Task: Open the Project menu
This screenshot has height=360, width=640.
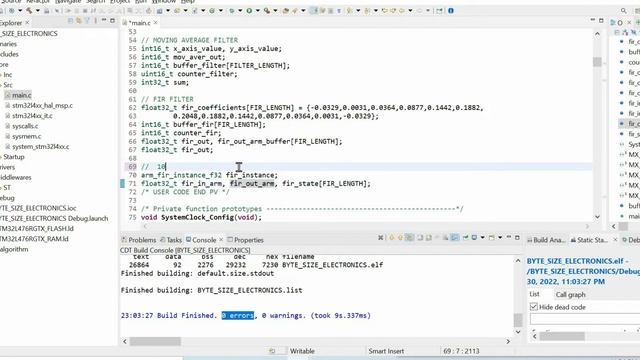Action: (120, 2)
